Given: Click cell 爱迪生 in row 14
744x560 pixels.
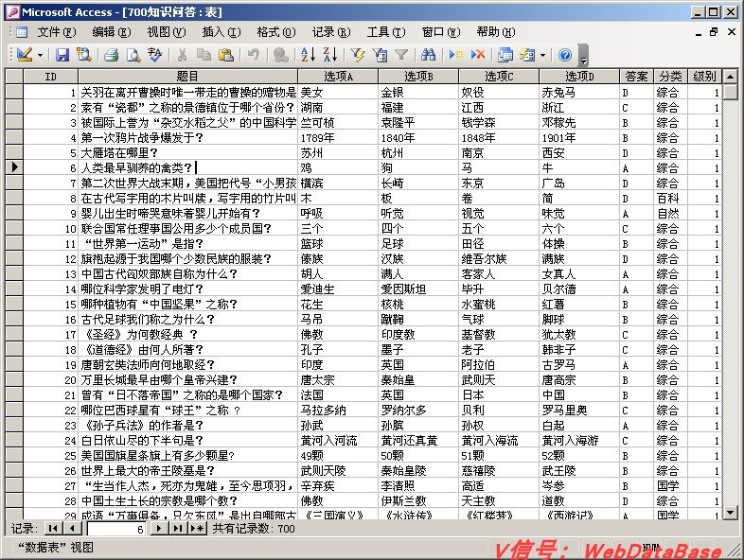Looking at the screenshot, I should coord(338,289).
